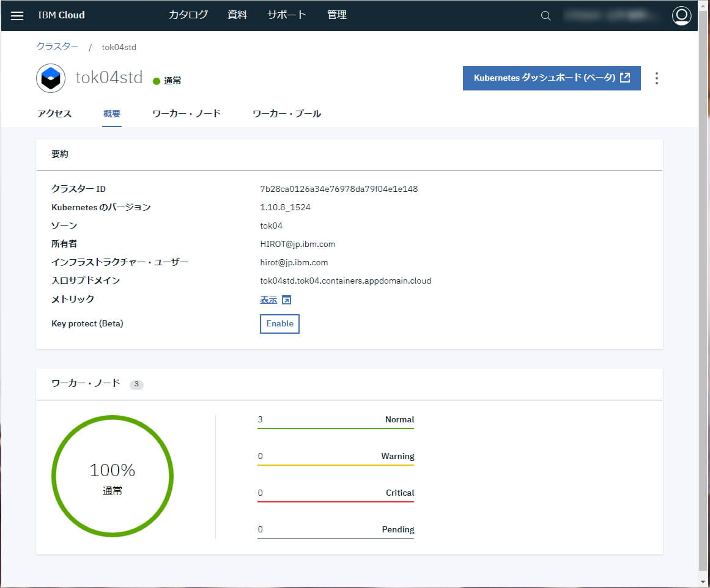Click the 表示 metrics link
This screenshot has height=588, width=710.
pos(268,300)
